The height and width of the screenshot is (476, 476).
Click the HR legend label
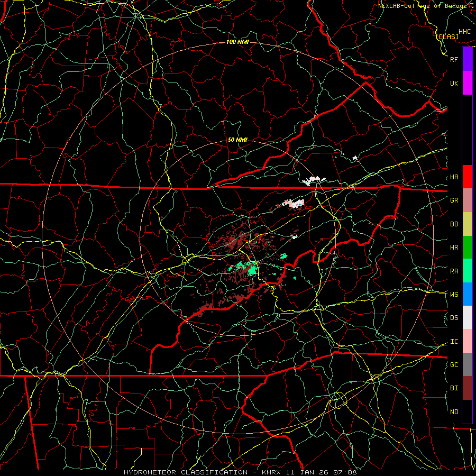454,248
